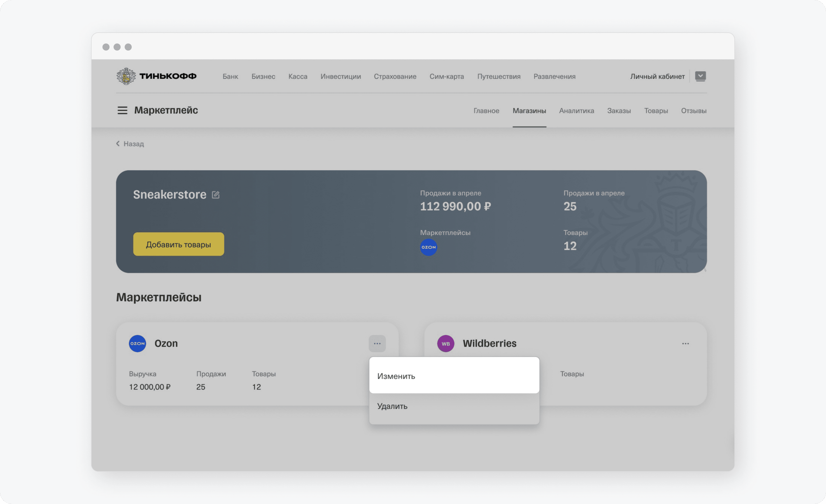Click the Ozon logo in the banner
This screenshot has height=504, width=826.
428,247
